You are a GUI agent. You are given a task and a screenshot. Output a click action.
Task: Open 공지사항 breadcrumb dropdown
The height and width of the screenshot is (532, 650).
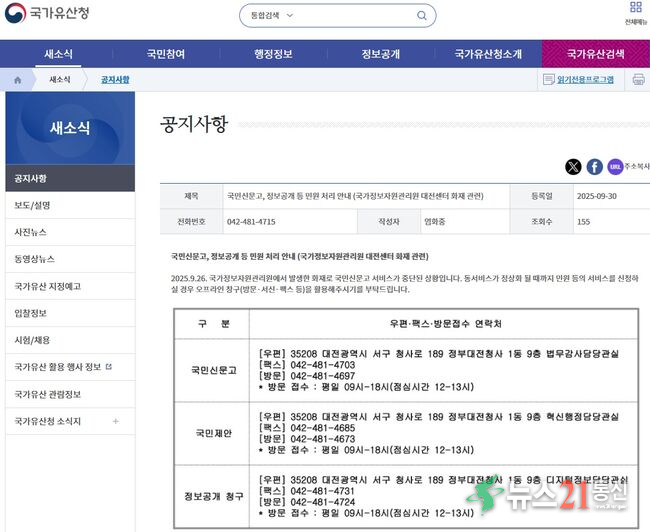pos(115,79)
